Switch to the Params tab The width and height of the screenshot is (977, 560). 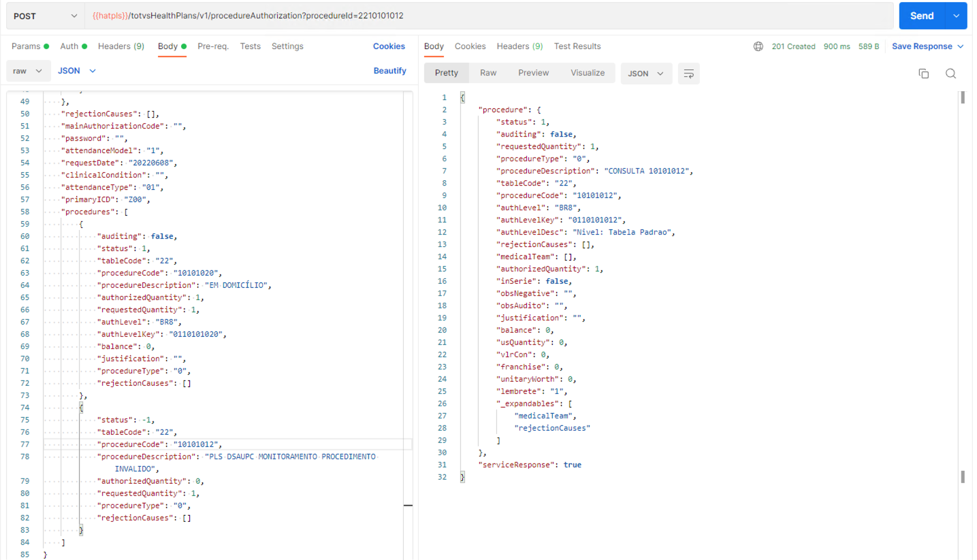[x=30, y=46]
